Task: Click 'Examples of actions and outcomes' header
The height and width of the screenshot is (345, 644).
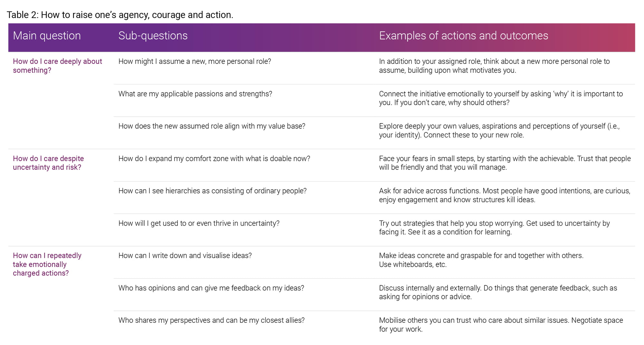Action: [463, 35]
